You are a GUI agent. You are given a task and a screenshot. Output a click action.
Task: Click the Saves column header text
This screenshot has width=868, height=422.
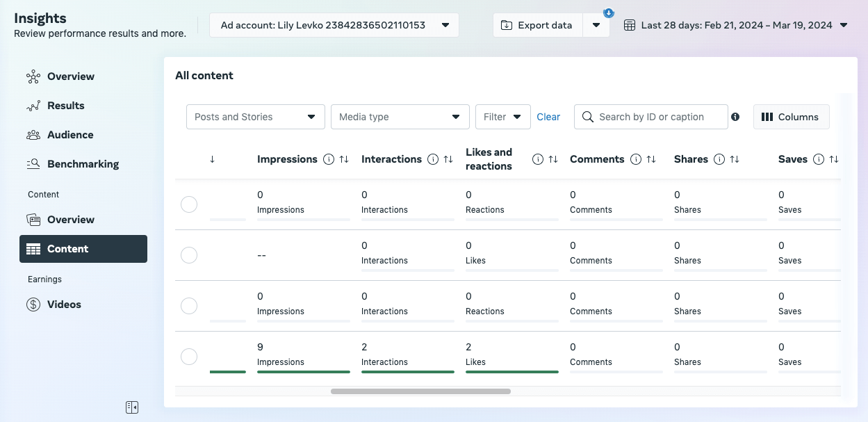(793, 159)
